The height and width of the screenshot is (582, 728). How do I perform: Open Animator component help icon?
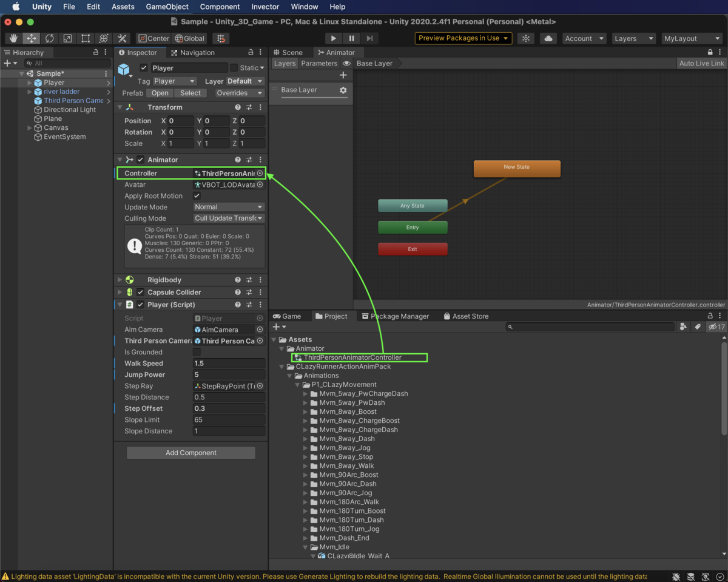[x=238, y=160]
